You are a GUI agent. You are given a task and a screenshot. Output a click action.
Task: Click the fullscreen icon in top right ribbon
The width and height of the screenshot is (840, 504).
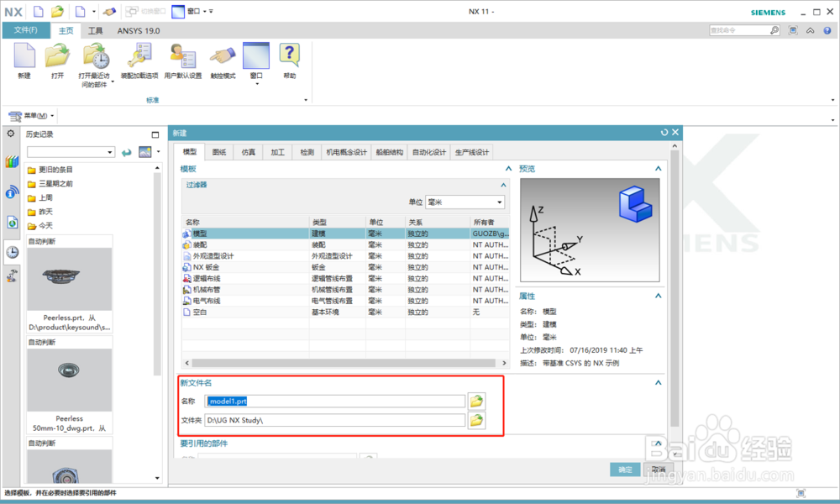(x=793, y=30)
